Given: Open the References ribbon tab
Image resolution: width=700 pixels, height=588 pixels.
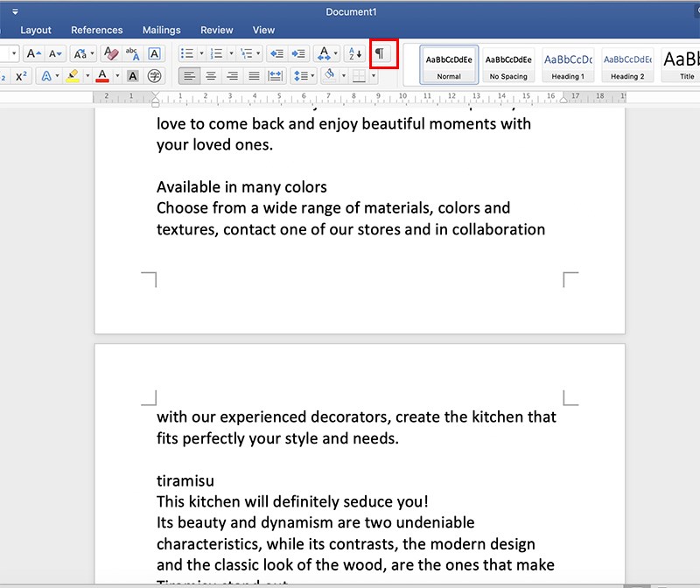Looking at the screenshot, I should (x=97, y=30).
